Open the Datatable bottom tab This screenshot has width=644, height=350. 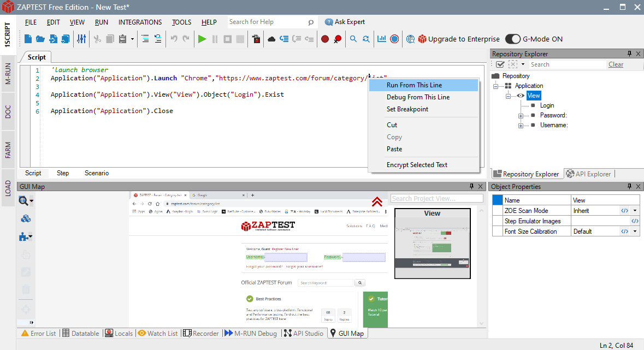[x=81, y=333]
